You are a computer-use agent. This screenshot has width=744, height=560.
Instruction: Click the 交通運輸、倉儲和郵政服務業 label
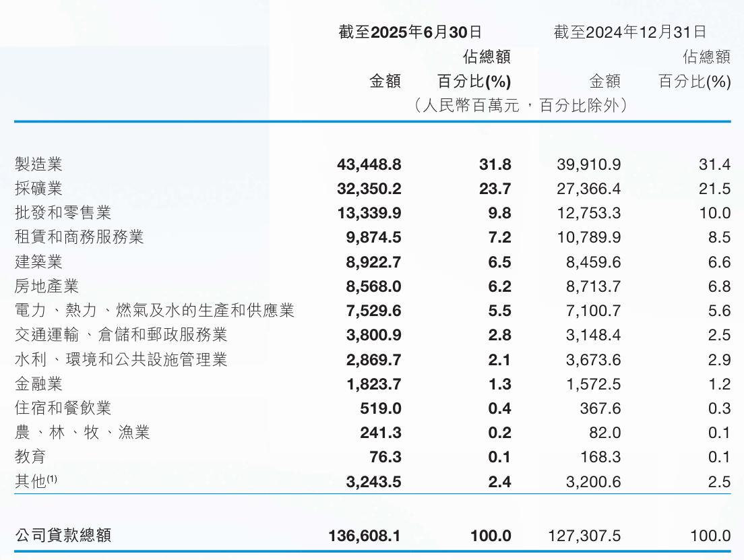(x=121, y=335)
